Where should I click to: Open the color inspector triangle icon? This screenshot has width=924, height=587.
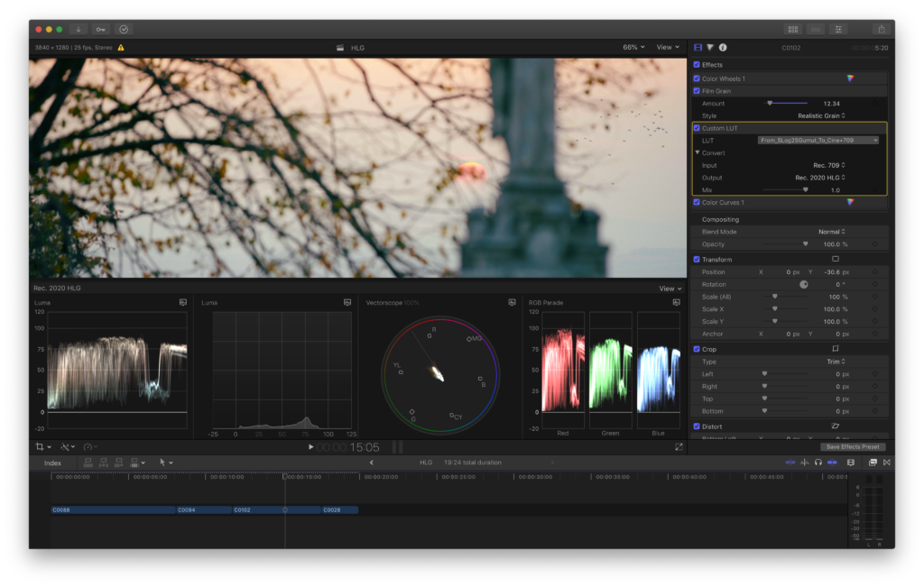click(710, 48)
